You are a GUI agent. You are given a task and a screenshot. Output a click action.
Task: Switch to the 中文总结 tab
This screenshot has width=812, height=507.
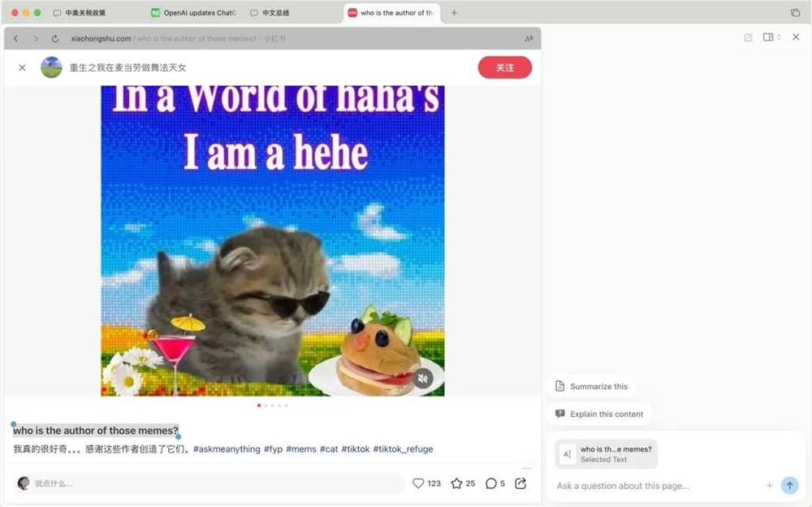(270, 13)
